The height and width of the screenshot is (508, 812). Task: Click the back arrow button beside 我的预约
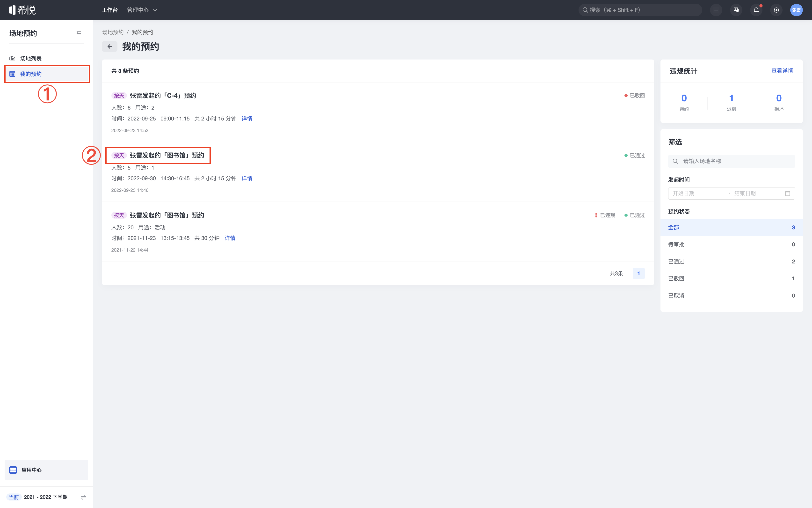pyautogui.click(x=110, y=46)
